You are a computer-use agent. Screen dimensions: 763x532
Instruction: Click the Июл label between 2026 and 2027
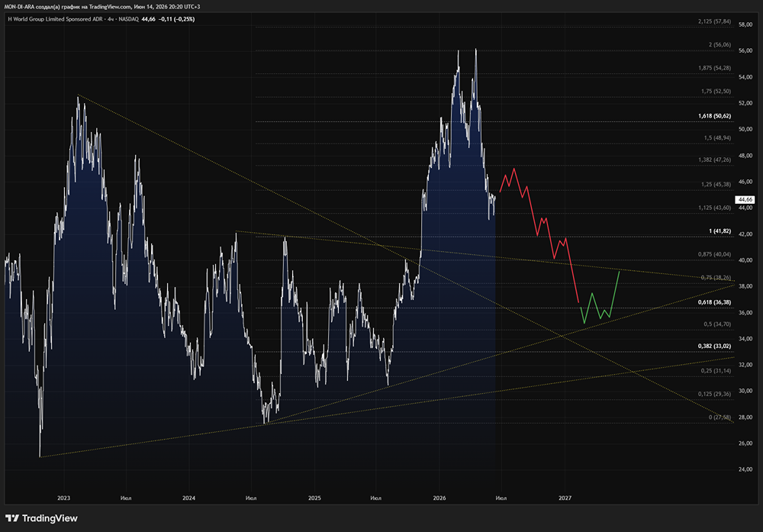501,498
